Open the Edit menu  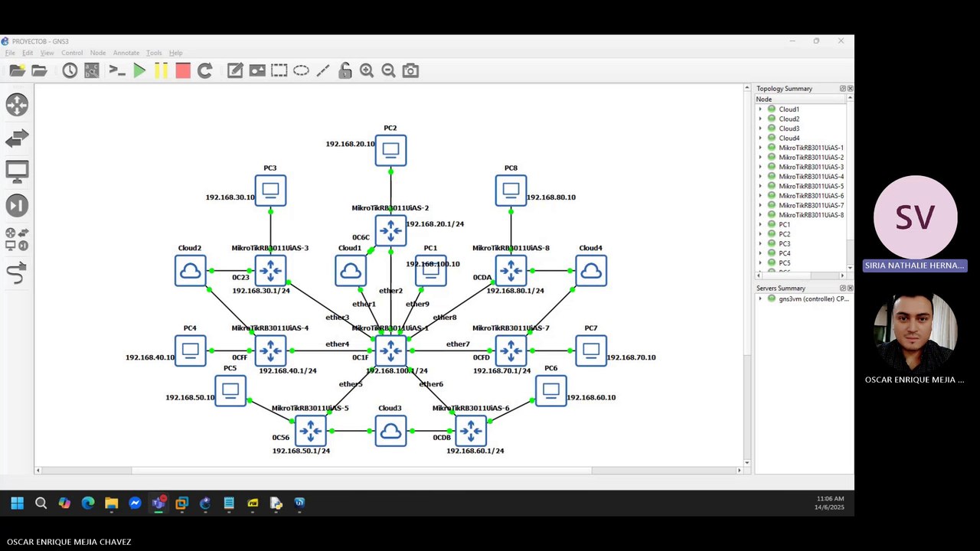pos(28,53)
